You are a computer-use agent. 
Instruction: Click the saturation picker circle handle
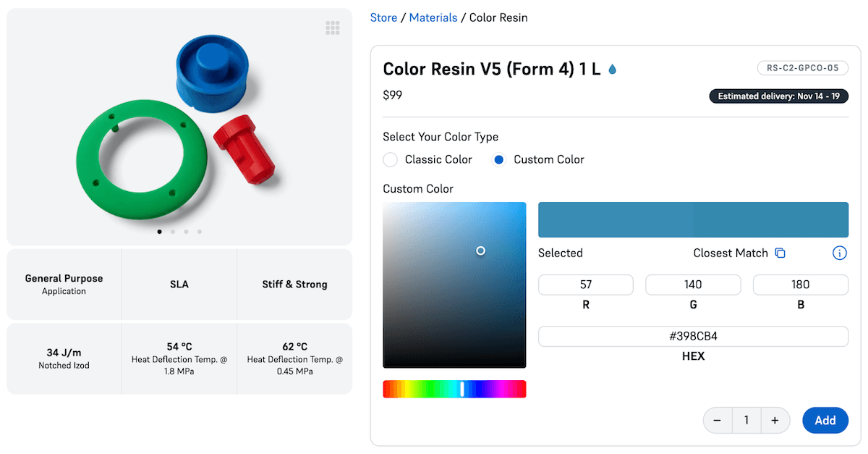[480, 251]
